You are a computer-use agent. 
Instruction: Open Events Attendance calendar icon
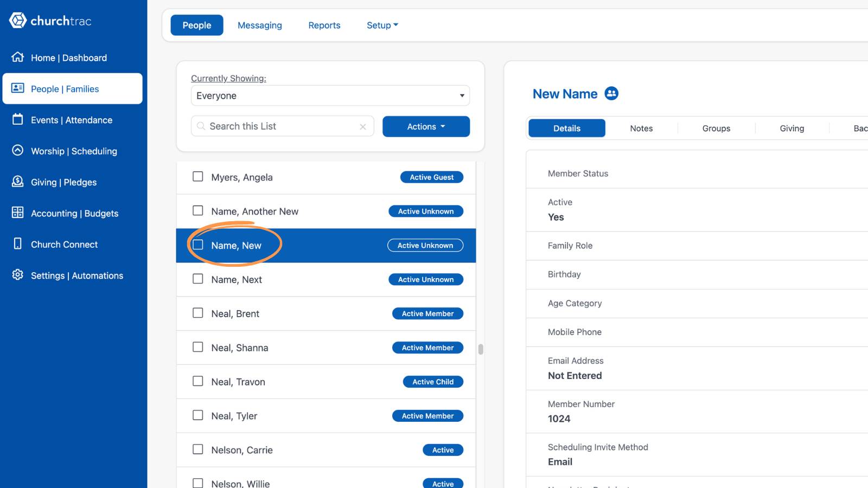(x=18, y=119)
